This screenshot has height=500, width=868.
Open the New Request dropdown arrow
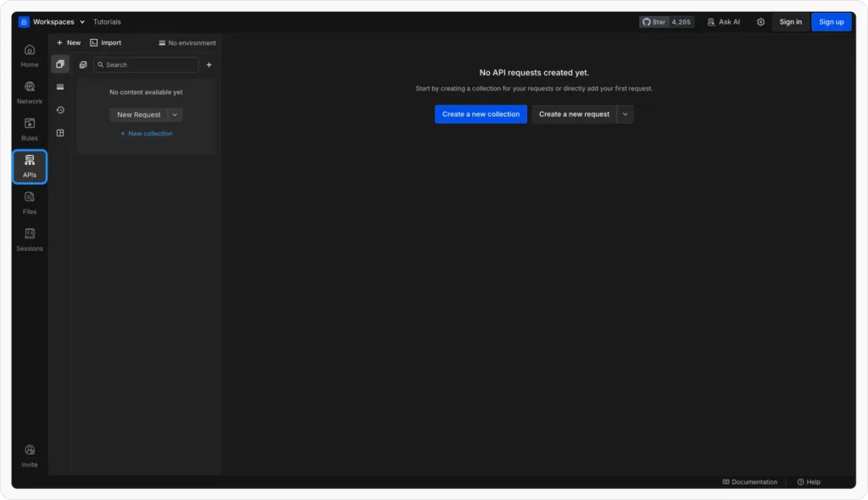[175, 114]
